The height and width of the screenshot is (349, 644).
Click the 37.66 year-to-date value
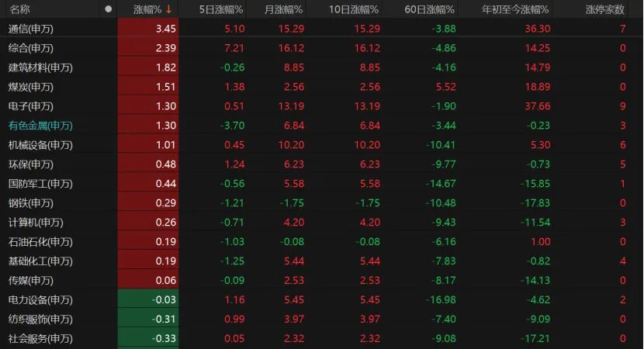(537, 106)
